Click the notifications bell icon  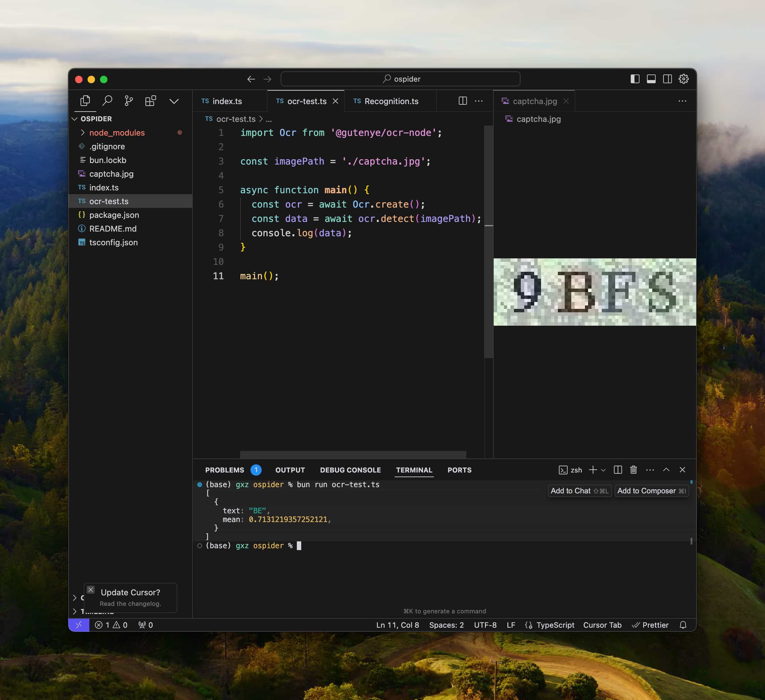(683, 625)
